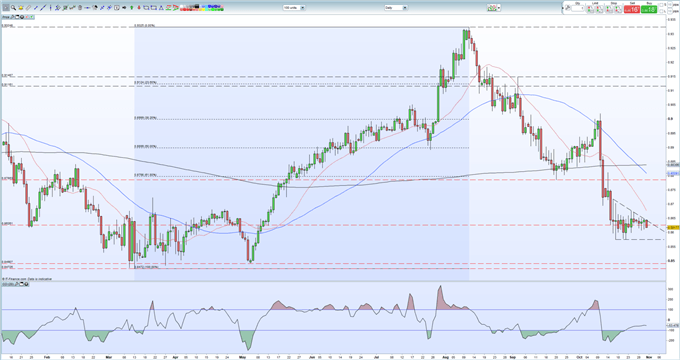Screen dimensions: 680x360
Task: Add a red down arrow marker
Action: coord(139,7)
